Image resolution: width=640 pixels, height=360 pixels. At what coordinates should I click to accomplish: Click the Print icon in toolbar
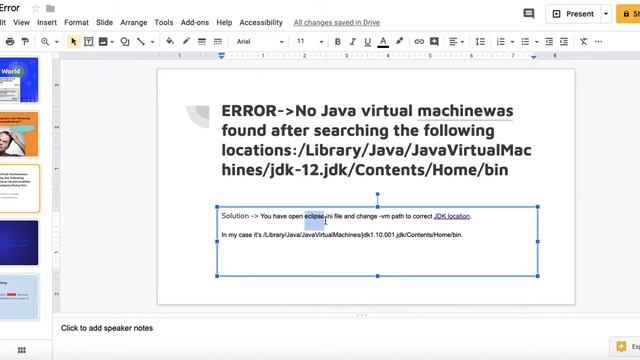(x=10, y=42)
